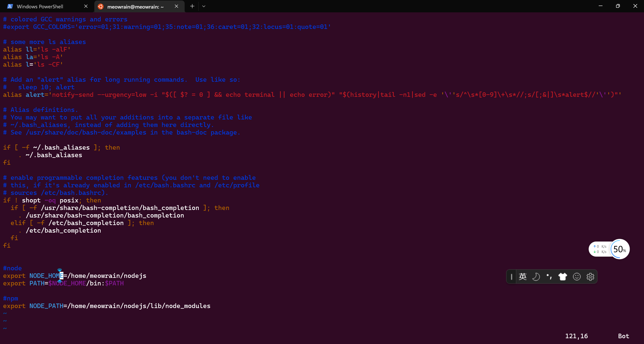Toggle the IME punctuation mode icon
This screenshot has width=644, height=344.
click(549, 277)
